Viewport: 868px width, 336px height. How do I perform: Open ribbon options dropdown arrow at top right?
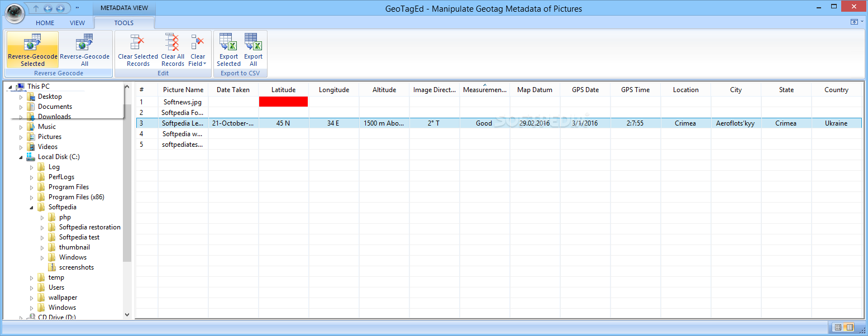coord(862,22)
